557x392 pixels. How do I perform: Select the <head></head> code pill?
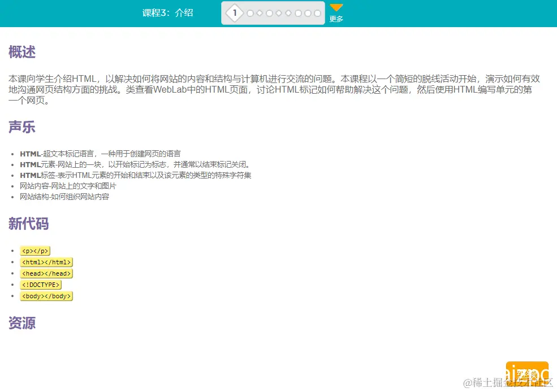[x=46, y=273]
